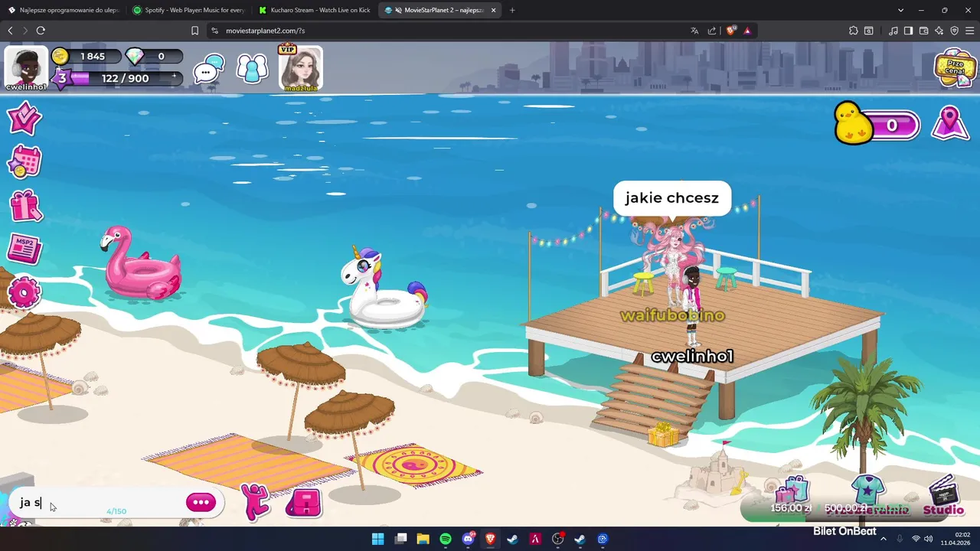The width and height of the screenshot is (980, 551).
Task: Open the pink backpack inventory icon
Action: pyautogui.click(x=304, y=502)
